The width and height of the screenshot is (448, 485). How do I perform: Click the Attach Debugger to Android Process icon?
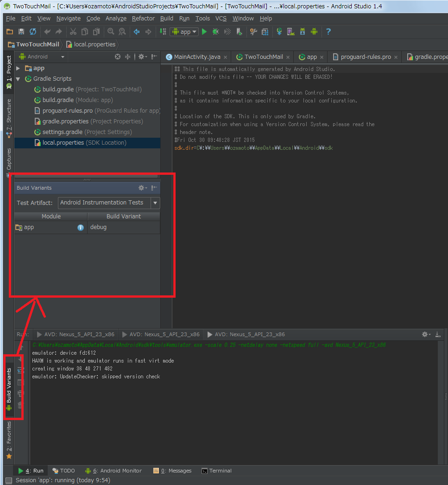click(x=239, y=32)
